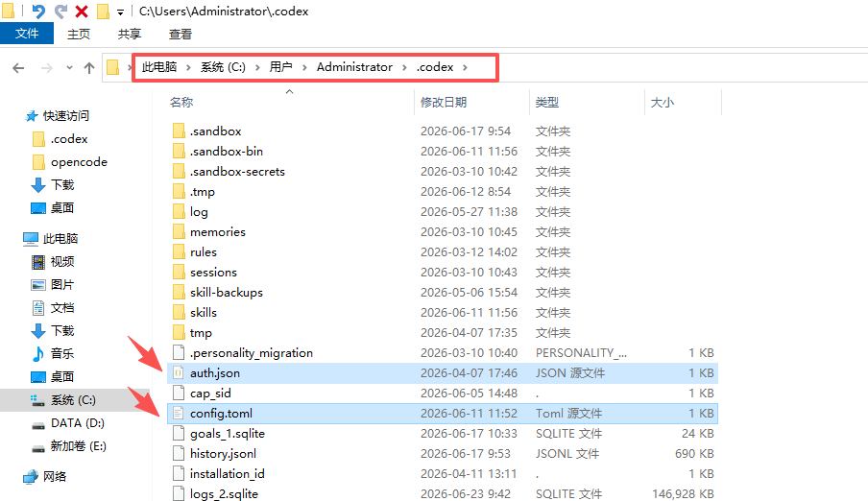Click the new folder icon in title bar
This screenshot has width=868, height=501.
[x=103, y=12]
